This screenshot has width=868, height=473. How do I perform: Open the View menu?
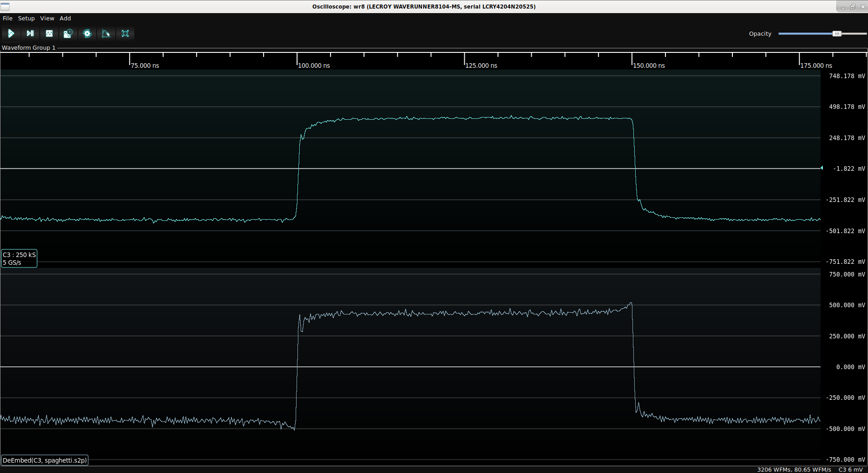click(x=47, y=19)
